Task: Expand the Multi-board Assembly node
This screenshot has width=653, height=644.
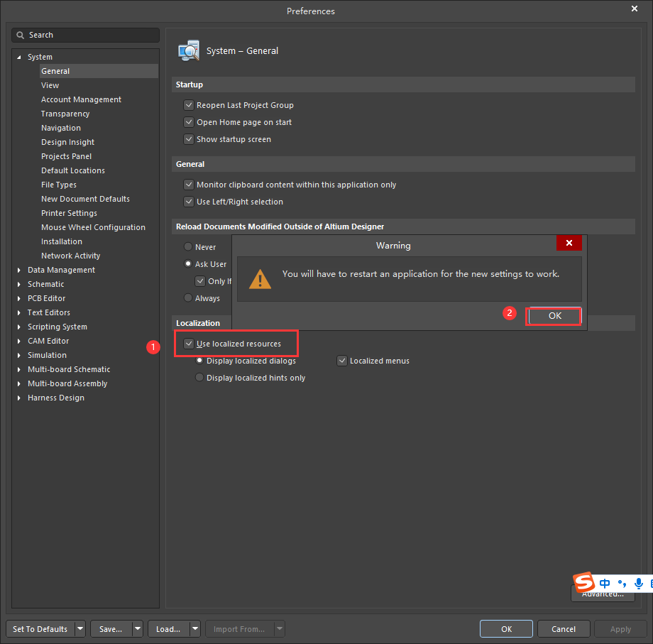Action: 18,383
